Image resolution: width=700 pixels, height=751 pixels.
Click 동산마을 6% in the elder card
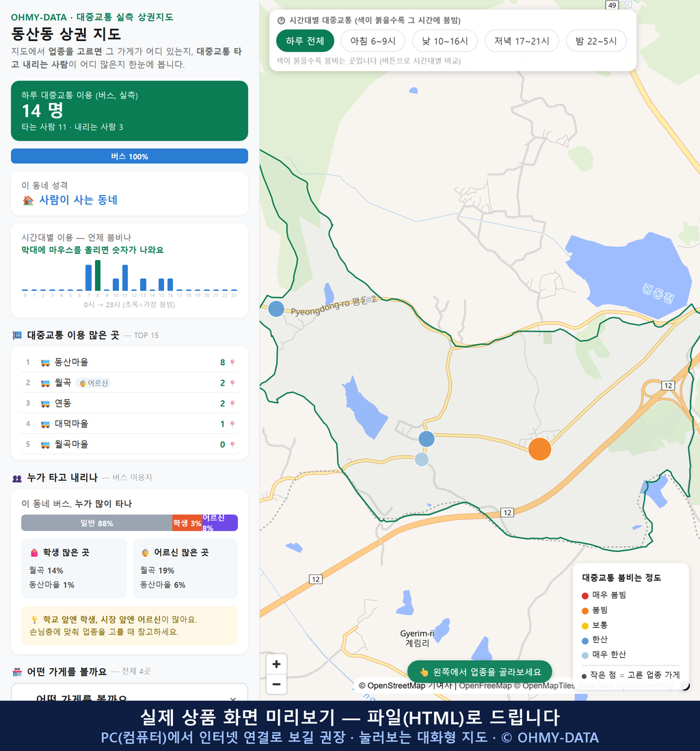163,585
